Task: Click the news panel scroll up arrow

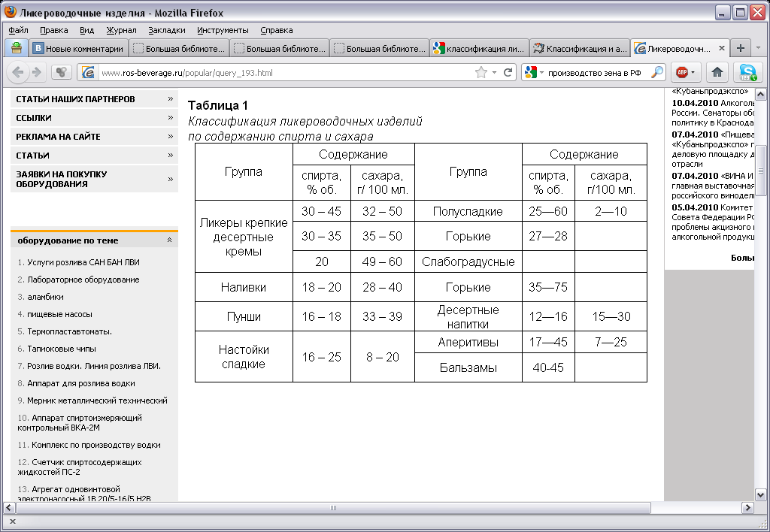Action: 760,94
